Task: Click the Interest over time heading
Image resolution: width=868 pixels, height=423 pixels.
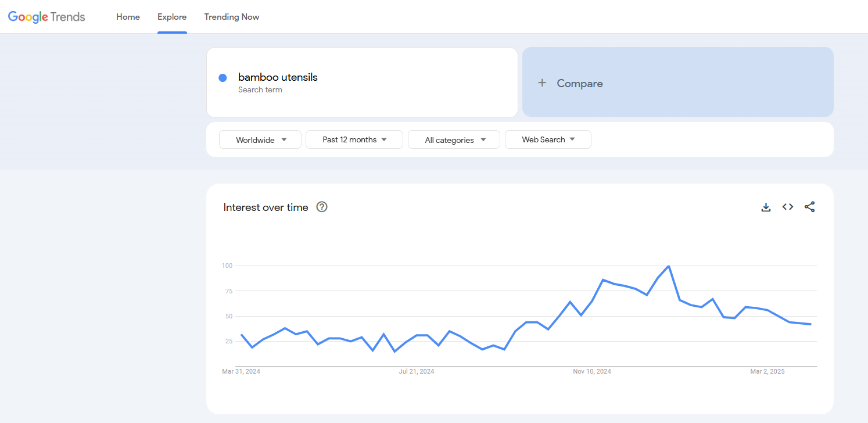Action: (266, 207)
